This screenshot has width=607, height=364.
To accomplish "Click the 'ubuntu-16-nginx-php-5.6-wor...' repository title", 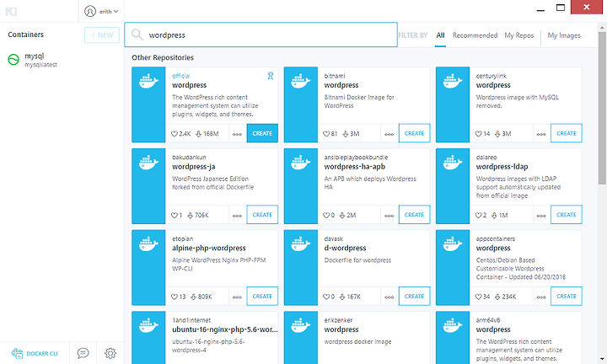I will click(225, 329).
